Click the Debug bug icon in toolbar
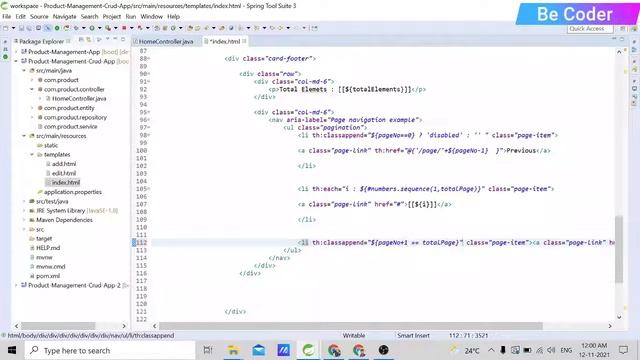 [x=76, y=28]
